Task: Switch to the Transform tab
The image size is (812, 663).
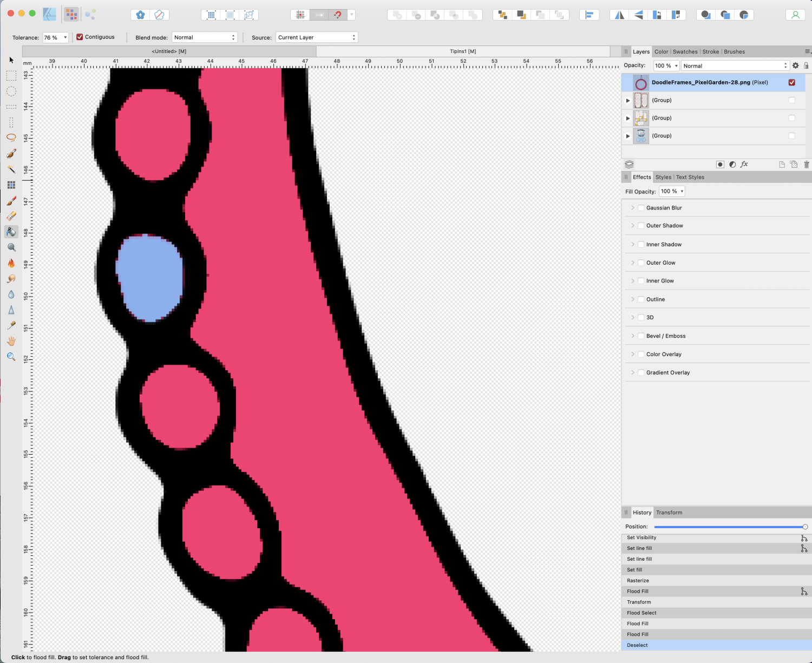Action: point(669,512)
